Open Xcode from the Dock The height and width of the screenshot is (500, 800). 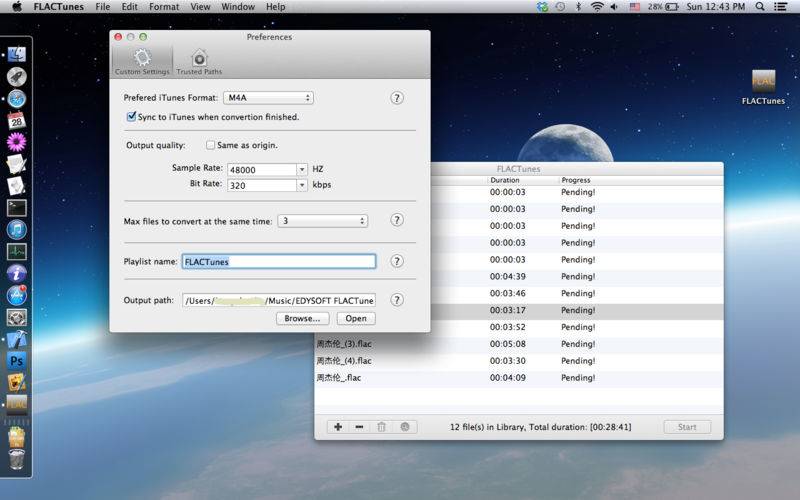click(x=16, y=339)
